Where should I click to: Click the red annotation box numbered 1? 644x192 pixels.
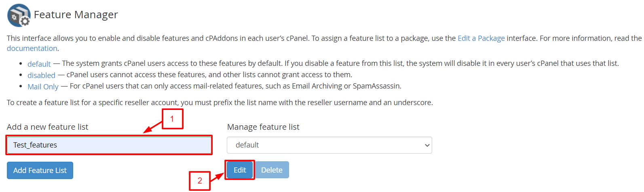pyautogui.click(x=173, y=119)
